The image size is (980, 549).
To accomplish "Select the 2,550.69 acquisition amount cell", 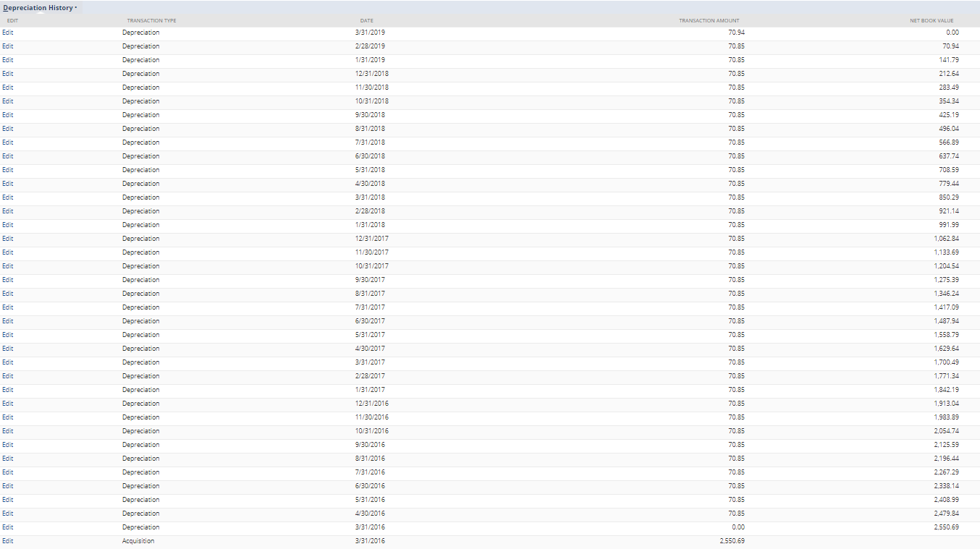I will [727, 541].
